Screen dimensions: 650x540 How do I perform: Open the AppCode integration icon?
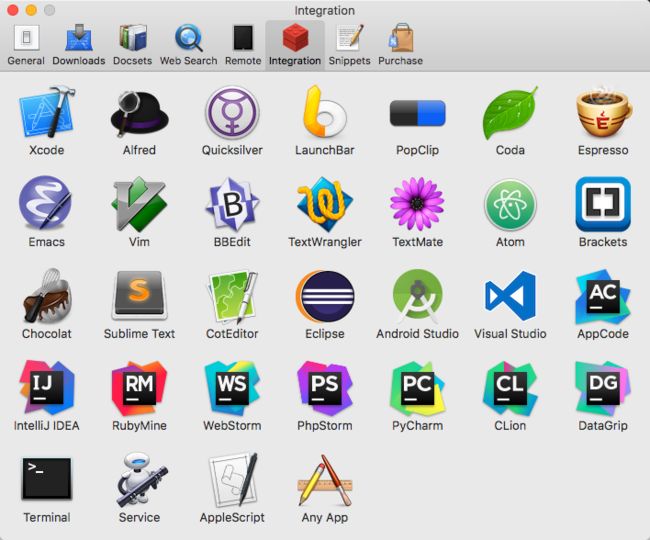point(603,297)
